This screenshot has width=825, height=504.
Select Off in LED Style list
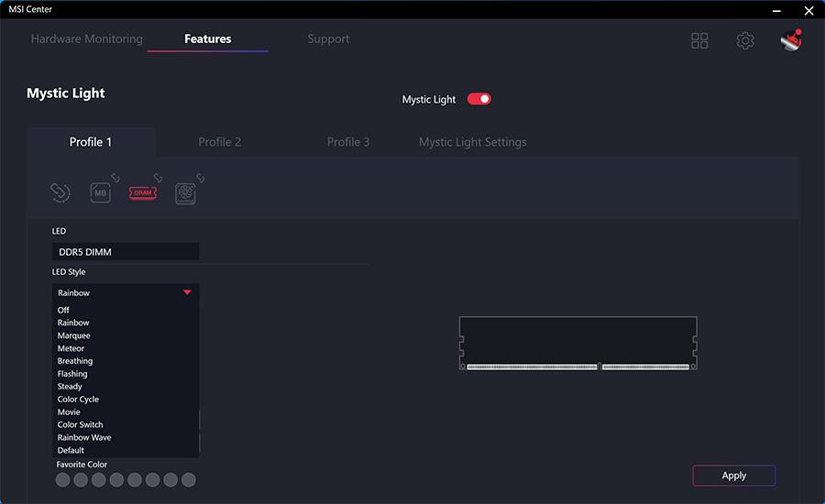pos(63,310)
